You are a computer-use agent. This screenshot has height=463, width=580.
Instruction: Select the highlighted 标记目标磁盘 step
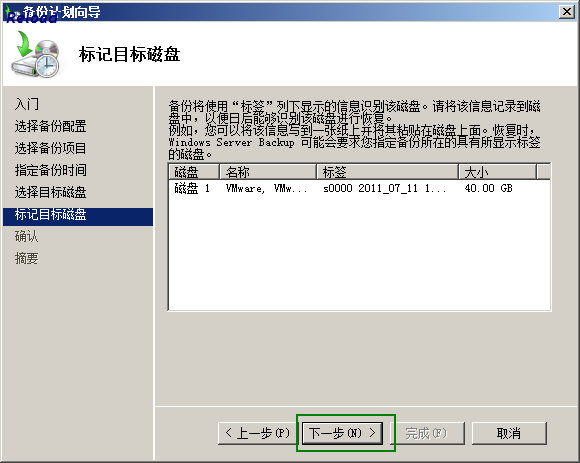click(78, 216)
